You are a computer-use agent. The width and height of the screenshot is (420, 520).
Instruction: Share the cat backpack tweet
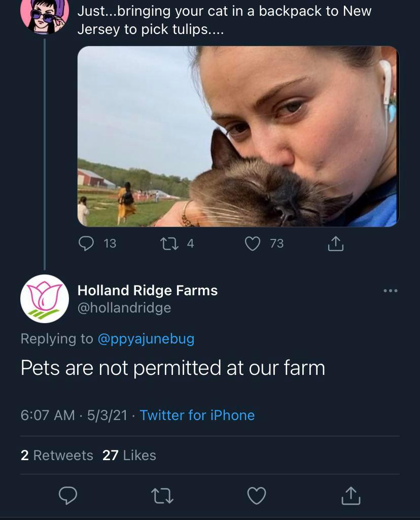[335, 245]
